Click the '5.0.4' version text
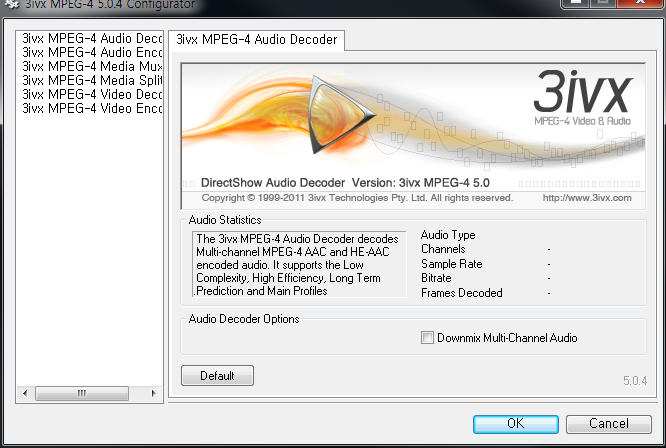 (x=635, y=381)
